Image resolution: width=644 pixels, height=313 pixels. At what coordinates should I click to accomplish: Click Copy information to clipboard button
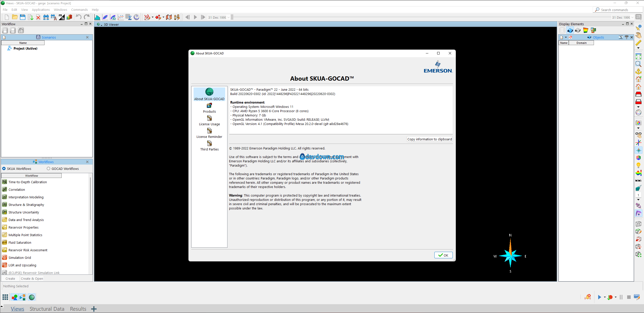point(430,139)
